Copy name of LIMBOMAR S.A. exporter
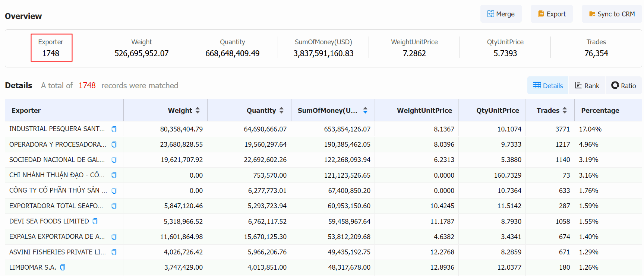This screenshot has width=644, height=276. pos(63,267)
